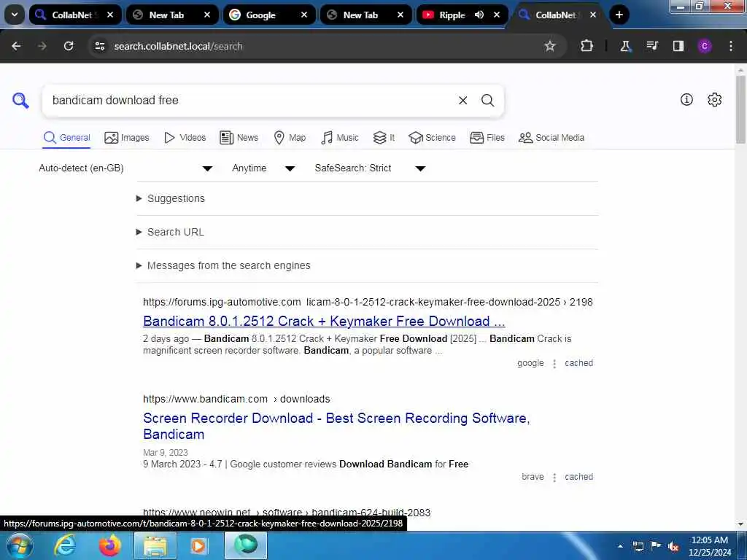747x560 pixels.
Task: Switch to It category
Action: click(x=384, y=138)
